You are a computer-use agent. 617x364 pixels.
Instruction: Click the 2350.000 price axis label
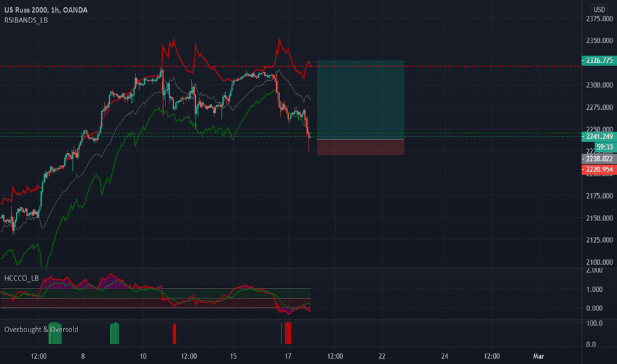tap(599, 40)
